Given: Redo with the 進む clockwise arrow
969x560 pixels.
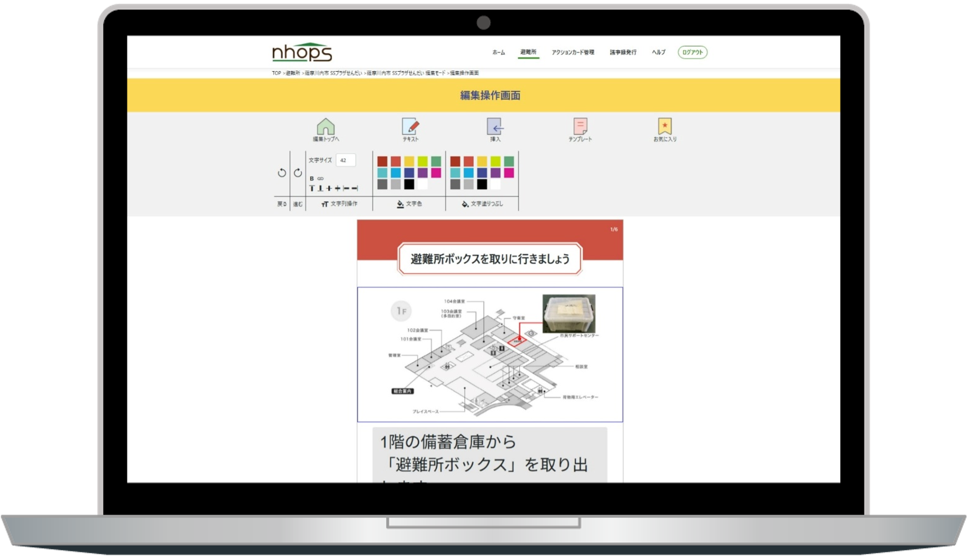Looking at the screenshot, I should point(298,173).
